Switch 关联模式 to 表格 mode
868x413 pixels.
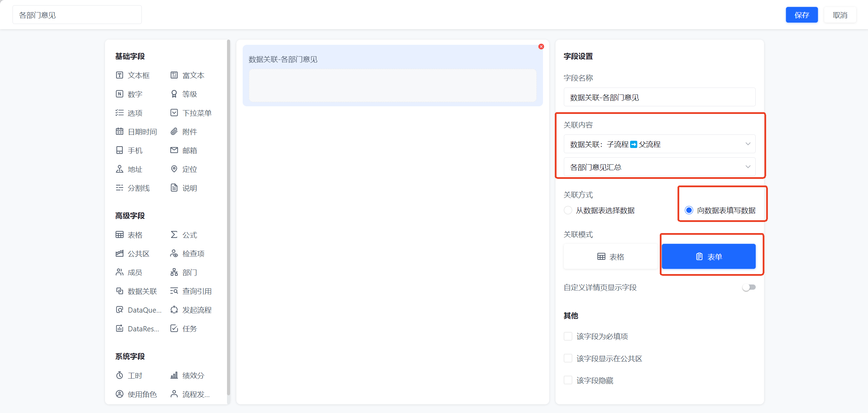click(x=611, y=256)
